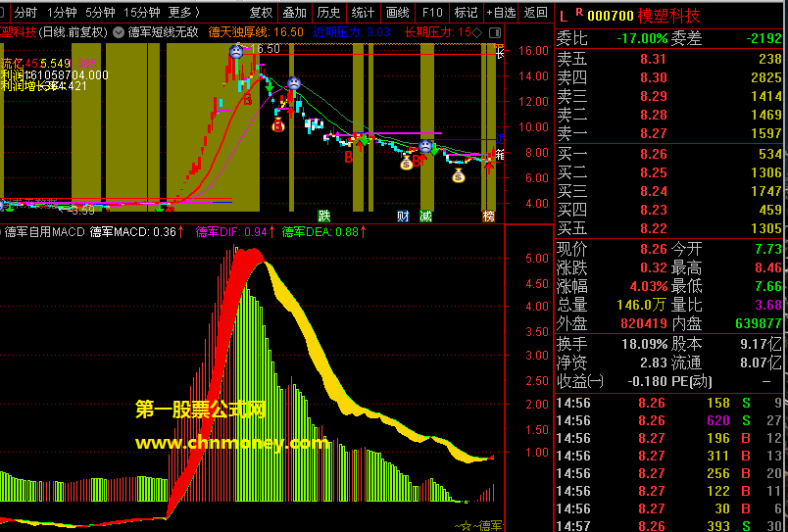
Task: Click 德军自用MACD indicator label
Action: pos(44,231)
